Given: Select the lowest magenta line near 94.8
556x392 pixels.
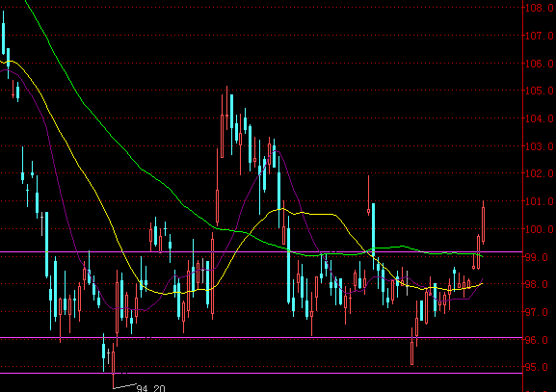Looking at the screenshot, I should [261, 373].
